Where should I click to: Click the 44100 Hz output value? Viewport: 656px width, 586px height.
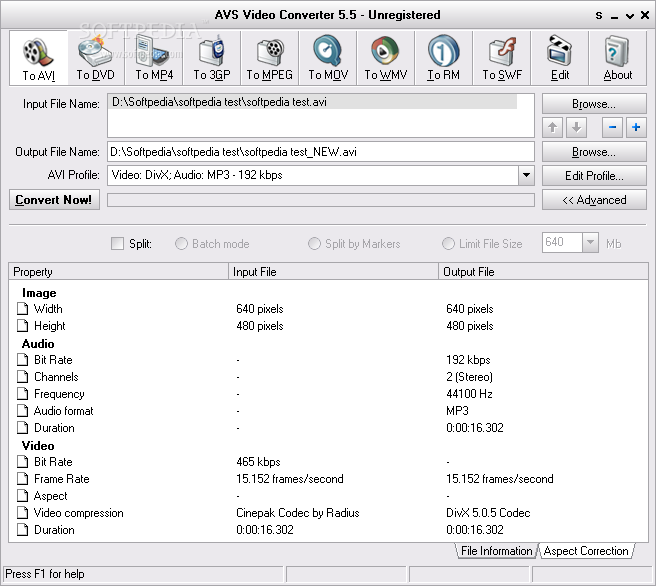click(469, 394)
